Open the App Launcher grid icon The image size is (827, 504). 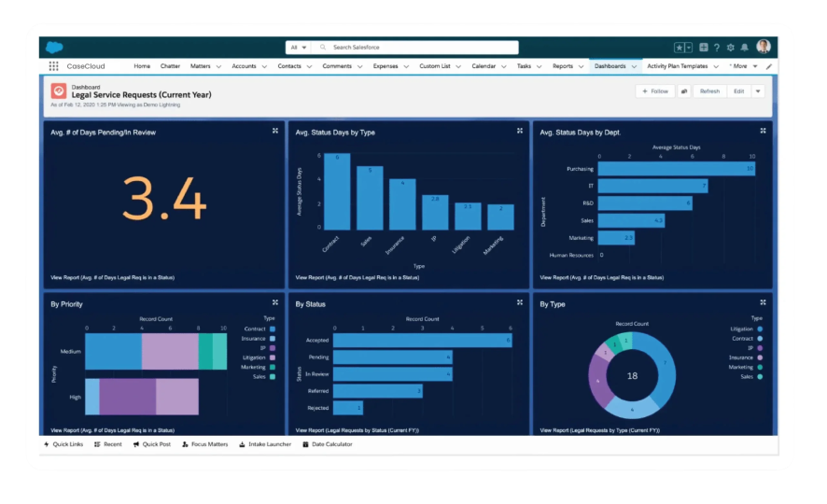coord(53,66)
